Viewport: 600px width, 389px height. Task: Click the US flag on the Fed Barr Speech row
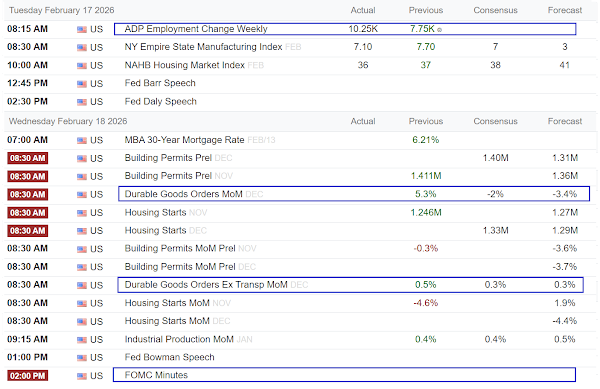[x=82, y=84]
